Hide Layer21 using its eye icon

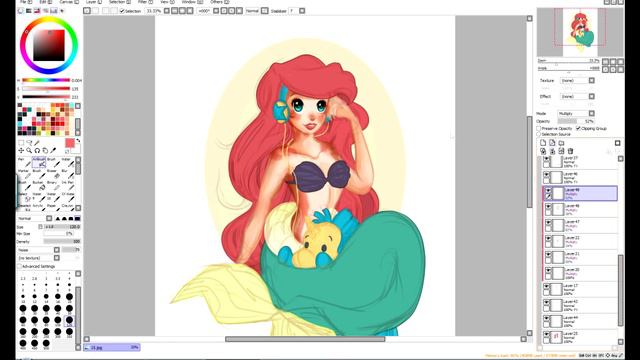[x=548, y=255]
